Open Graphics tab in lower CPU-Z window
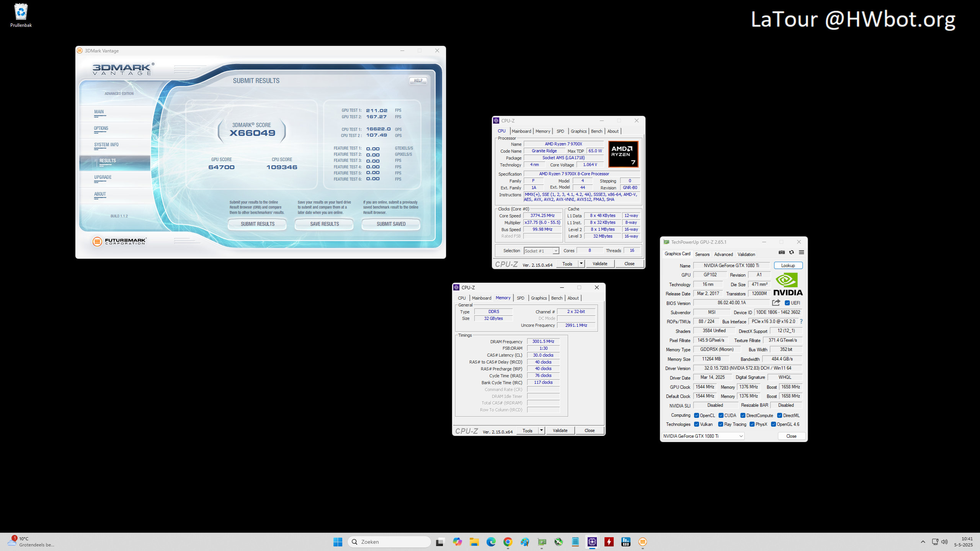The width and height of the screenshot is (980, 551). tap(539, 298)
